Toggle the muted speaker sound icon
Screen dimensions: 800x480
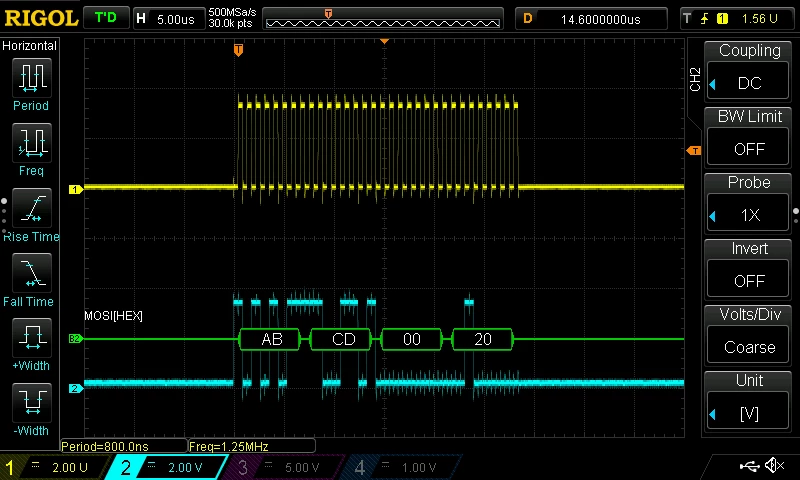point(775,465)
